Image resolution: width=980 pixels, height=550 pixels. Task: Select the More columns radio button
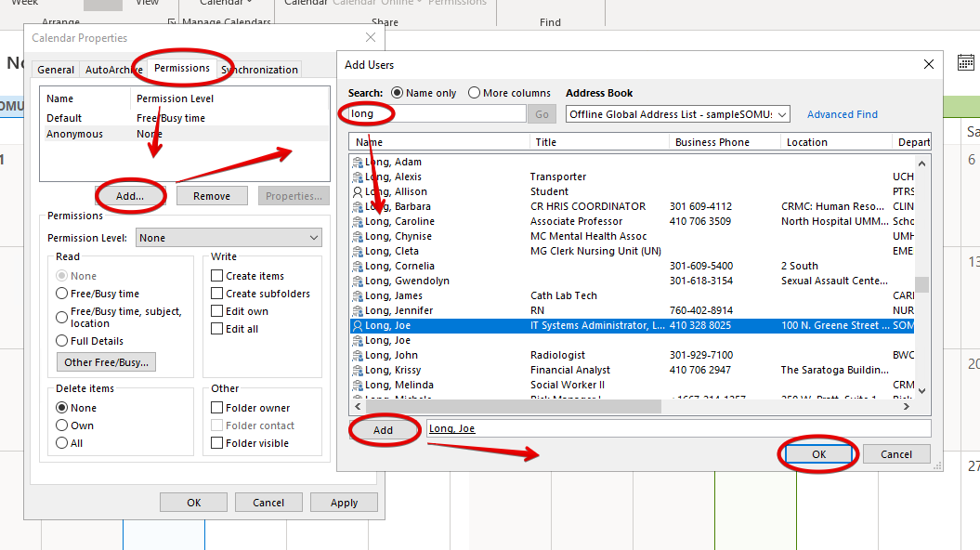[475, 93]
